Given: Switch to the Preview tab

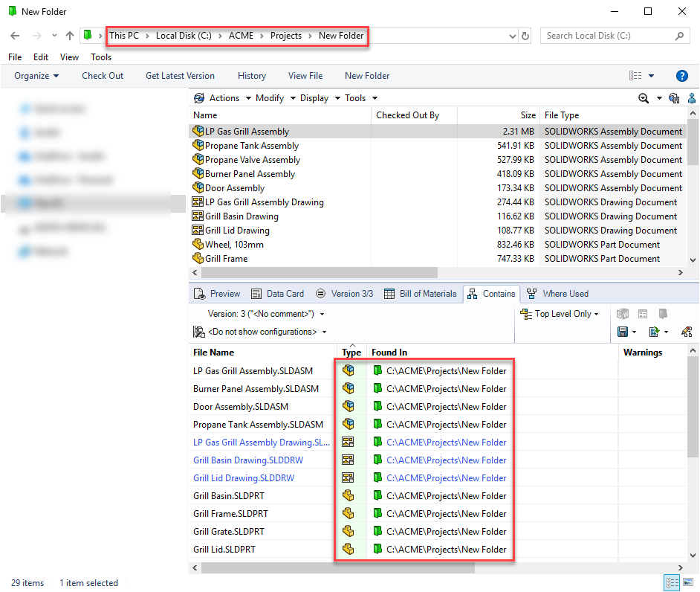Looking at the screenshot, I should click(x=218, y=294).
